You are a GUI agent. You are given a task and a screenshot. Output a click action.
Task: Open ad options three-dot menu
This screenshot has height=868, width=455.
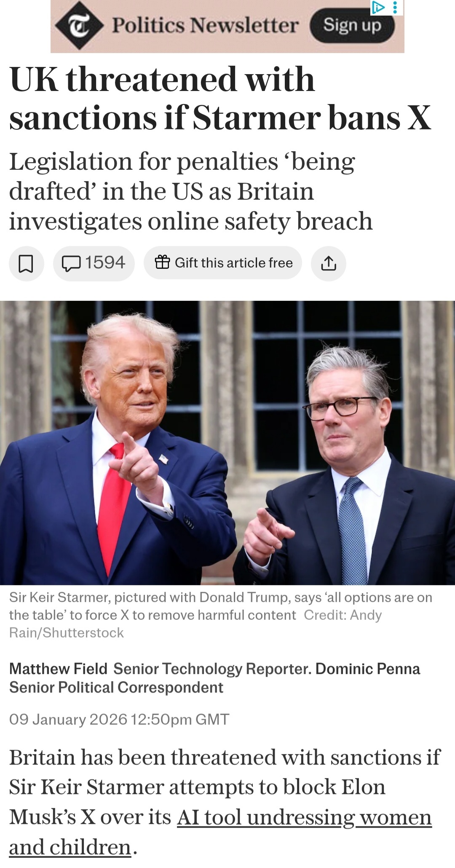point(395,8)
